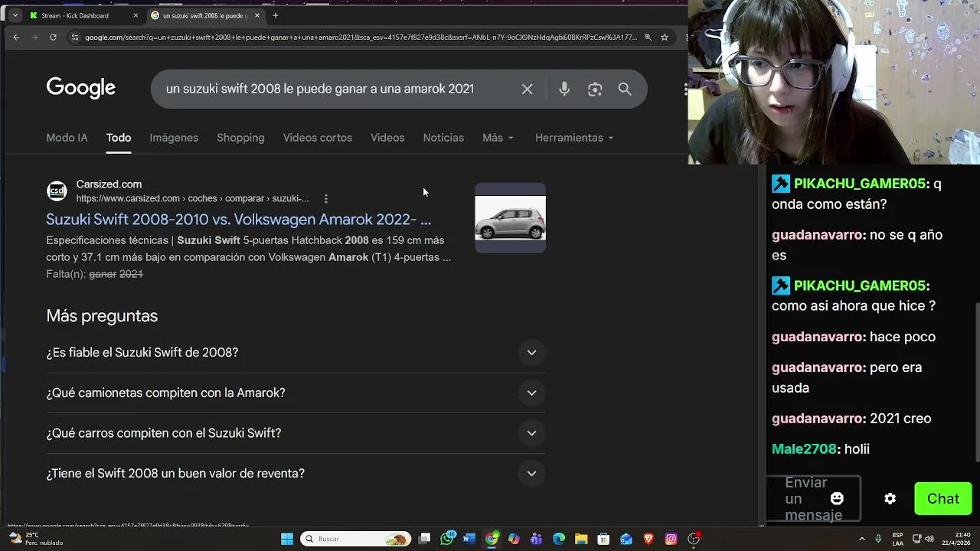Go to the Google logo homepage
980x551 pixels.
80,88
